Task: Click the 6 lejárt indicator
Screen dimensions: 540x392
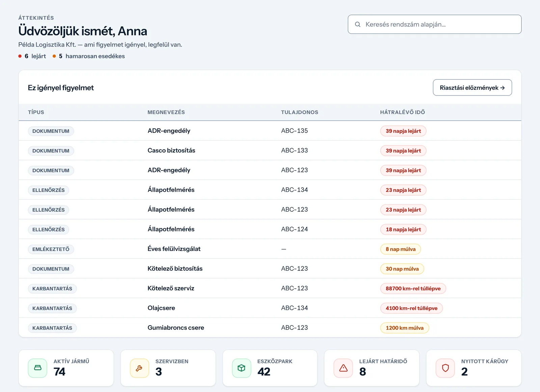Action: tap(32, 56)
